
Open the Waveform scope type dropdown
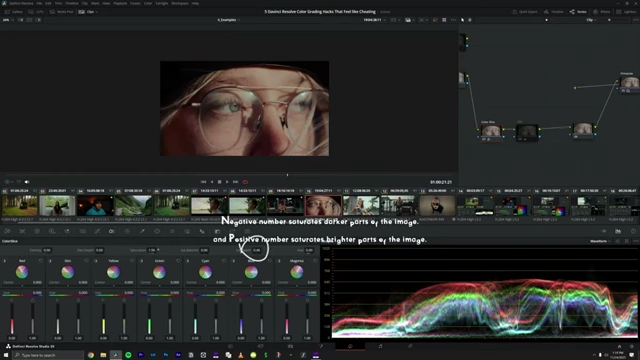click(x=600, y=241)
